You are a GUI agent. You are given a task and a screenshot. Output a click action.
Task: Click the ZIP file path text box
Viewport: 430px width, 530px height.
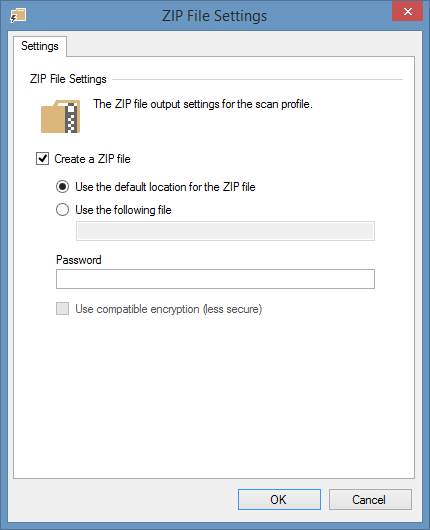[x=225, y=231]
